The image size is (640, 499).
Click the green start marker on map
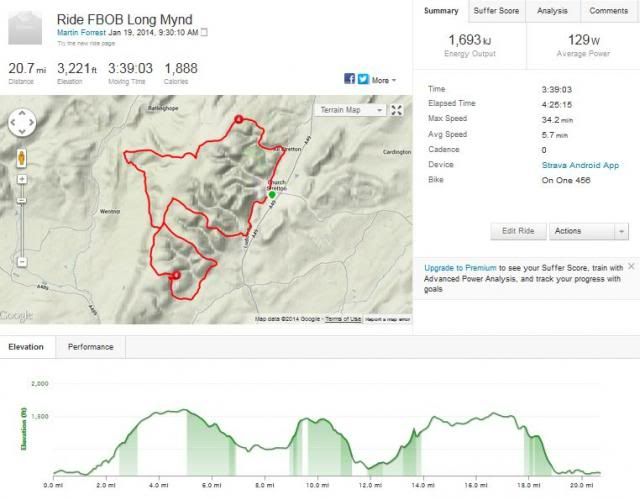coord(272,195)
